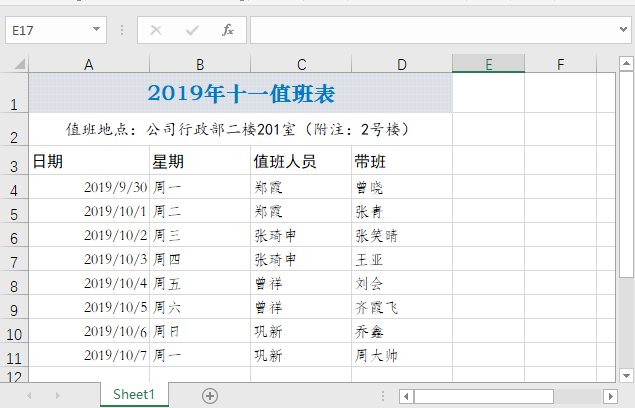Select the 周大帅 cell
The height and width of the screenshot is (408, 635).
402,355
